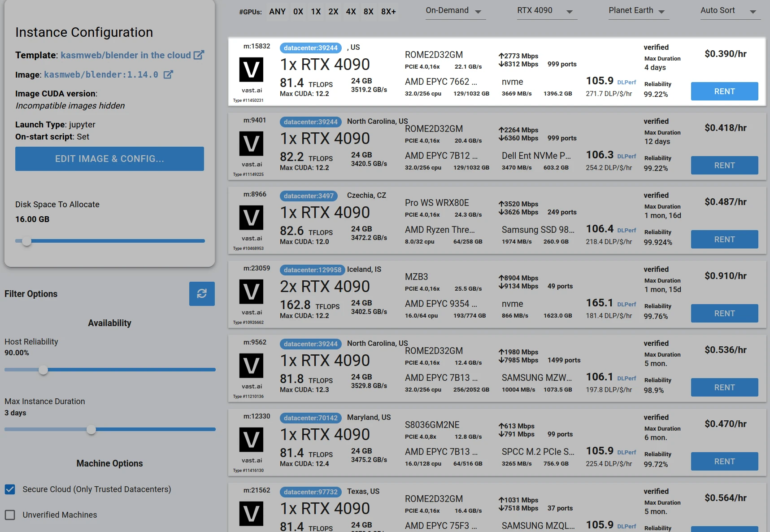Select 8X+ in the GPU count filter
The height and width of the screenshot is (532, 770).
pyautogui.click(x=388, y=12)
